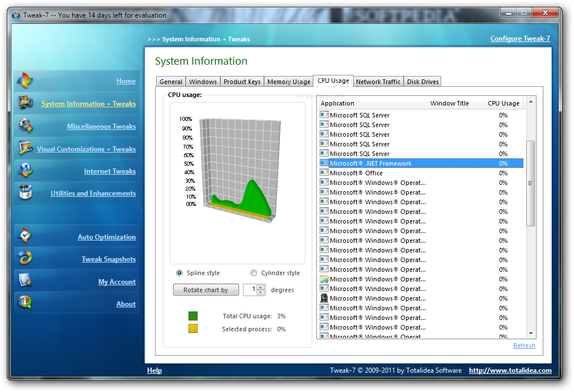Select the Microsoft .NET Framework row
Viewport: 574px width, 392px height.
coord(421,163)
